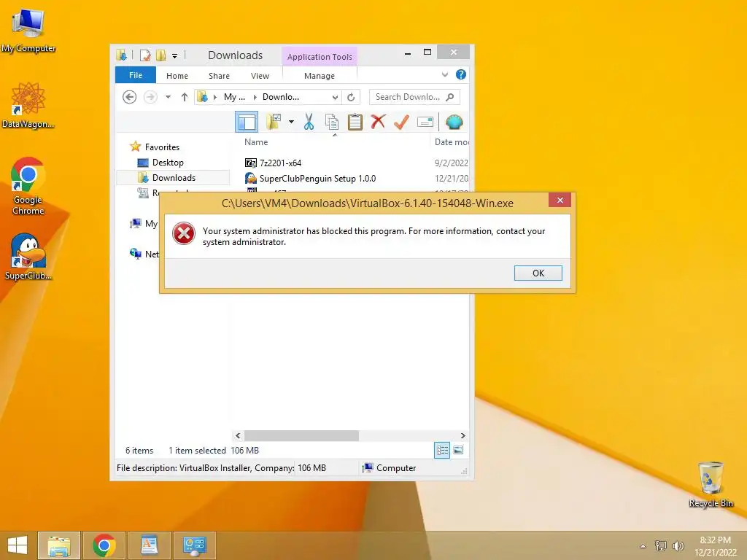
Task: Switch to Details view icon in status bar
Action: point(442,450)
